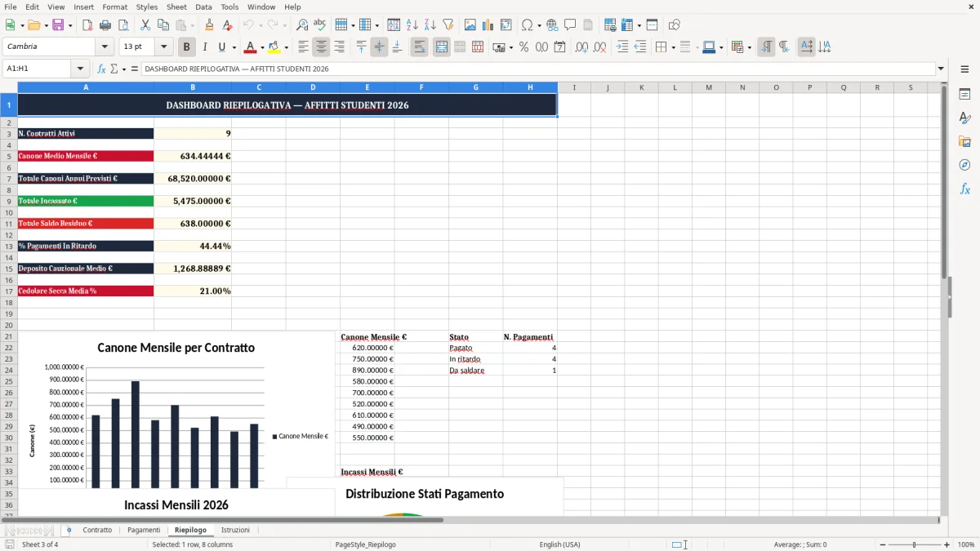Click Insert Chart icon

pos(488,25)
